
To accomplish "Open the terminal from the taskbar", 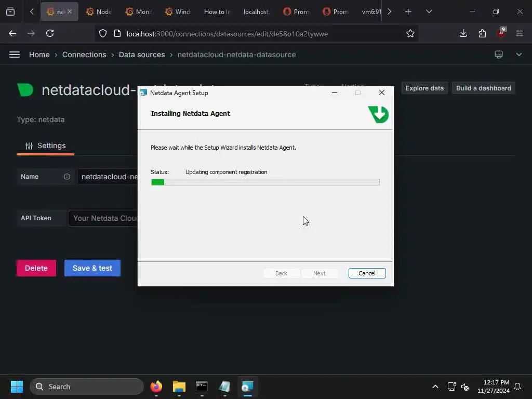I will [x=202, y=387].
